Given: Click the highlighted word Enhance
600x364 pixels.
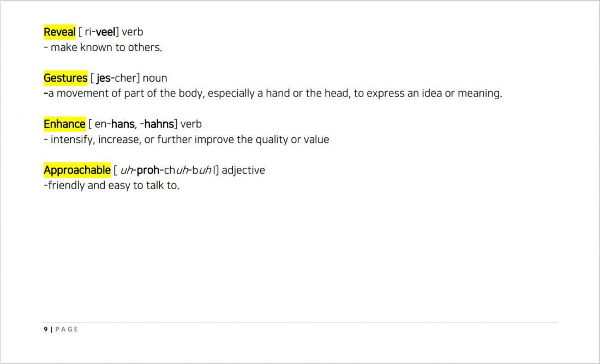Looking at the screenshot, I should (65, 124).
